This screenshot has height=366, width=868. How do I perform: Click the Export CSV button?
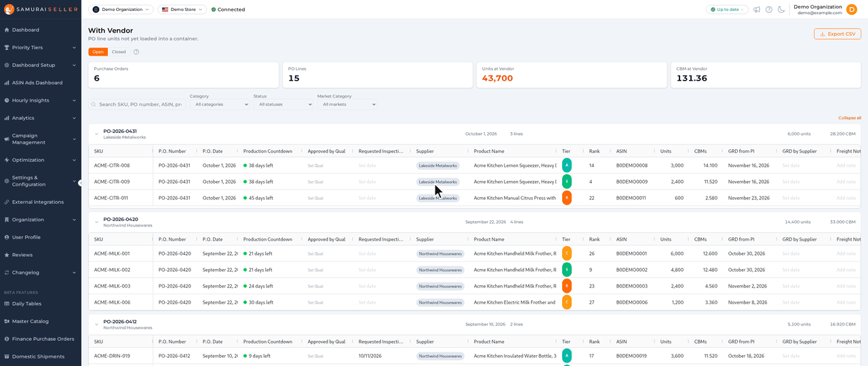[837, 34]
